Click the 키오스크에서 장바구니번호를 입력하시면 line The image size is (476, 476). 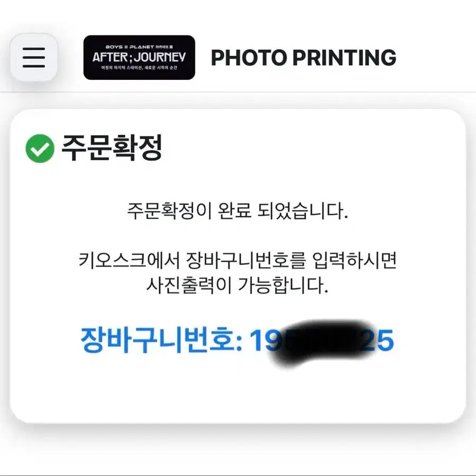(237, 260)
